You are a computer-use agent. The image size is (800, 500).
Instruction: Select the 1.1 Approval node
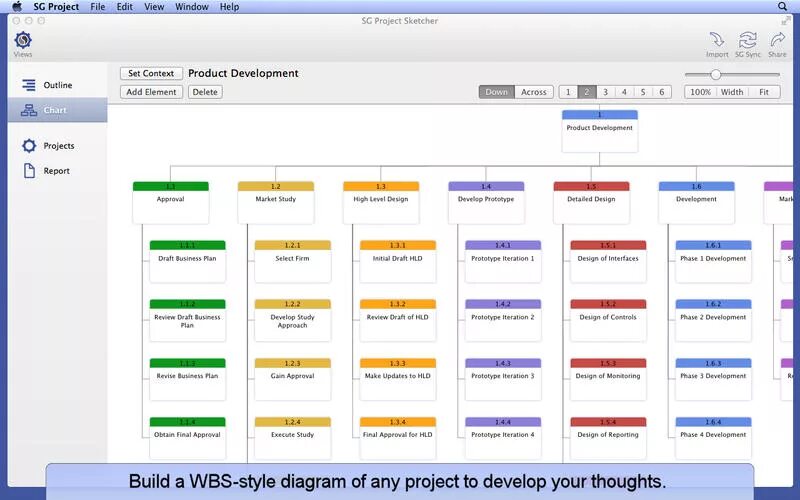tap(170, 203)
